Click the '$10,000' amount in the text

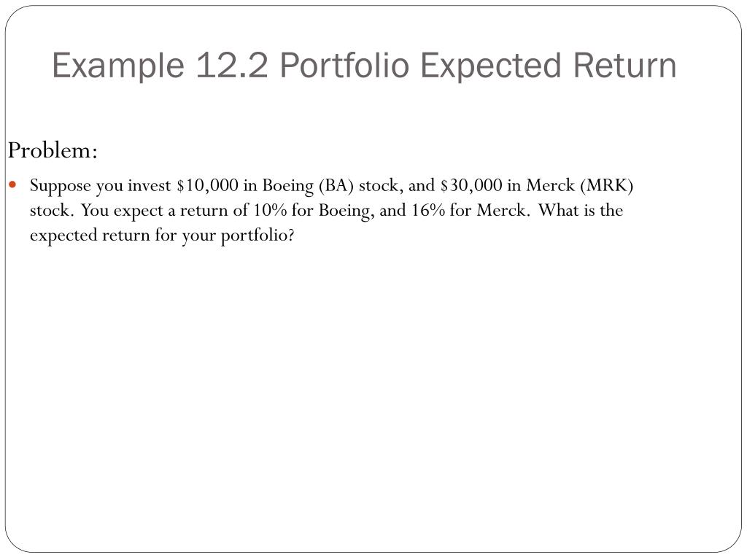coord(207,185)
